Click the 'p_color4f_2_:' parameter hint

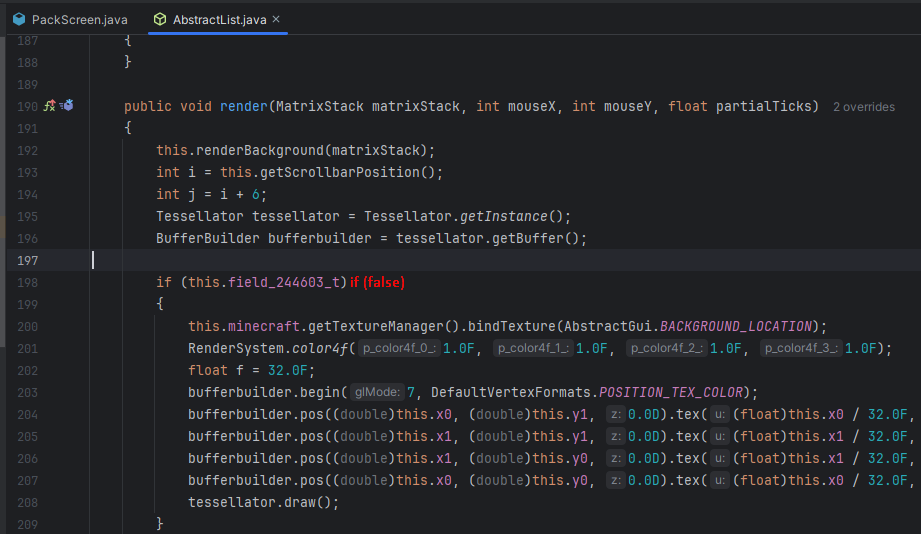(x=666, y=348)
